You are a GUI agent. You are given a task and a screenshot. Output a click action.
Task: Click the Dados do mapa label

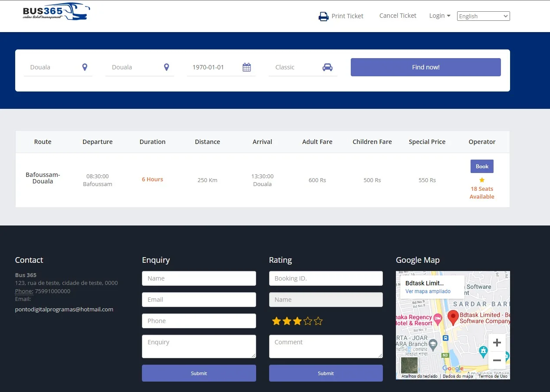[x=458, y=376]
